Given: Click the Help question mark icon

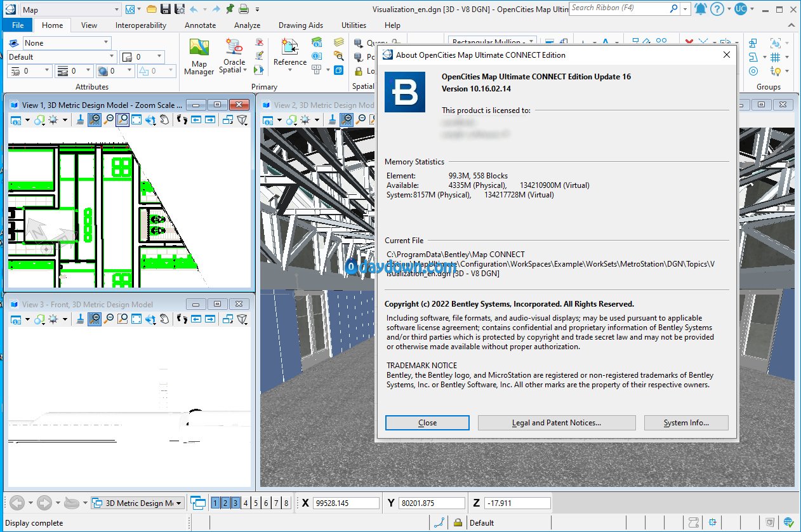Looking at the screenshot, I should tap(717, 9).
